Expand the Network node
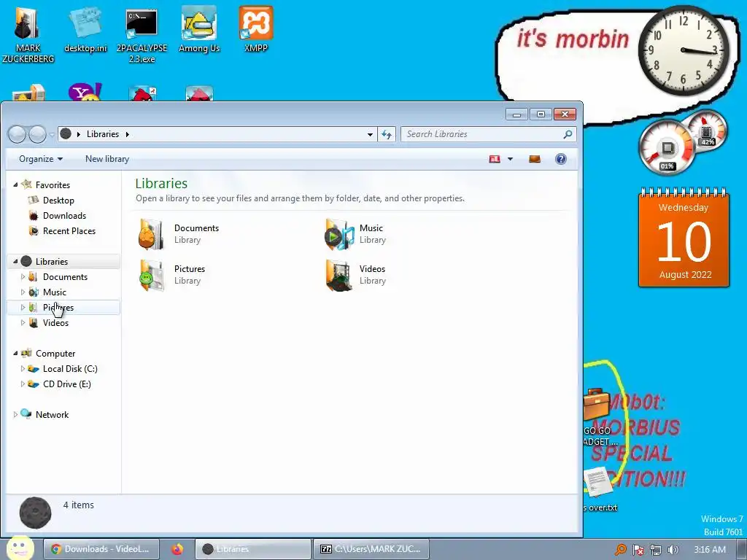This screenshot has height=560, width=747. coord(15,415)
